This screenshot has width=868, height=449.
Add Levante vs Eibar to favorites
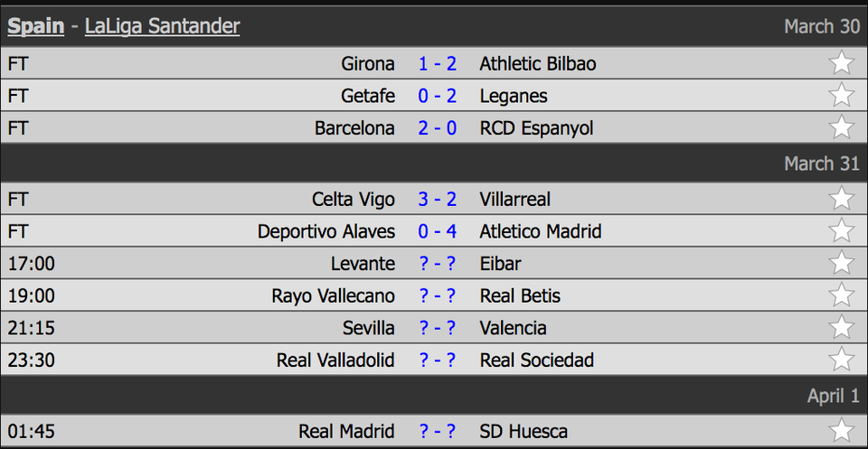[842, 263]
